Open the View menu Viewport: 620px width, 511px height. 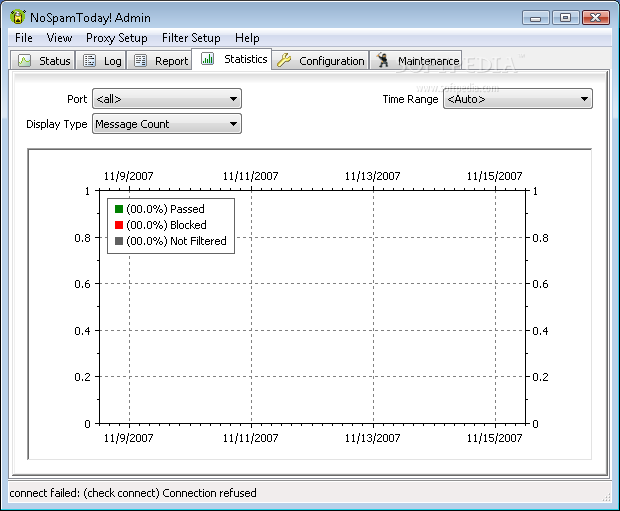59,38
